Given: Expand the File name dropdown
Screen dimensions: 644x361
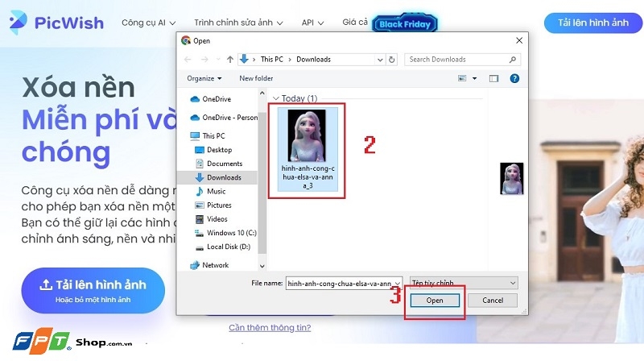Looking at the screenshot, I should 398,284.
